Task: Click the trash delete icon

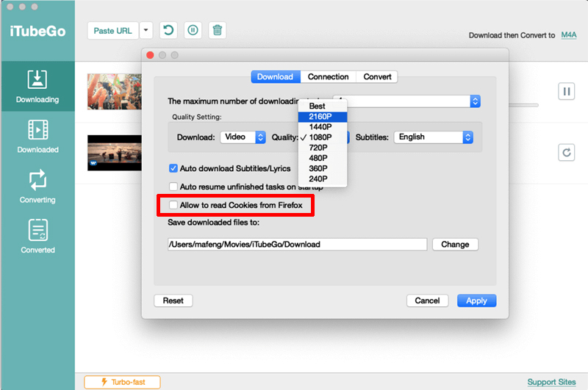Action: (x=217, y=30)
